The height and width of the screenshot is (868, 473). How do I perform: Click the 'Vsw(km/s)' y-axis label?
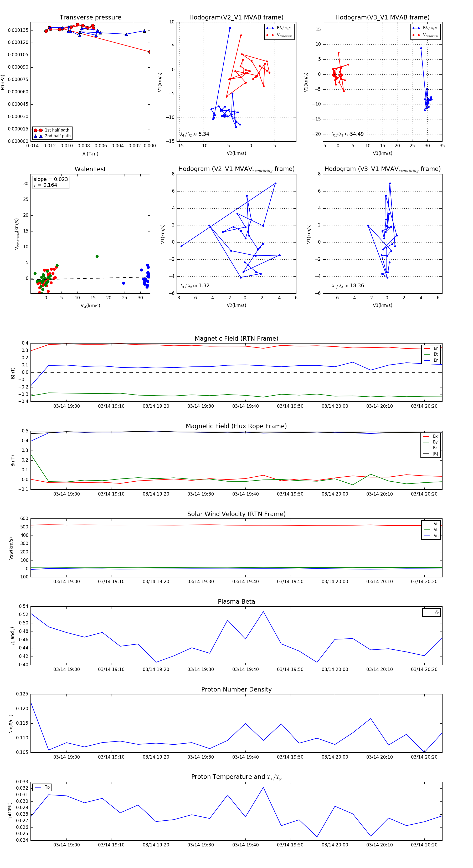click(x=11, y=548)
